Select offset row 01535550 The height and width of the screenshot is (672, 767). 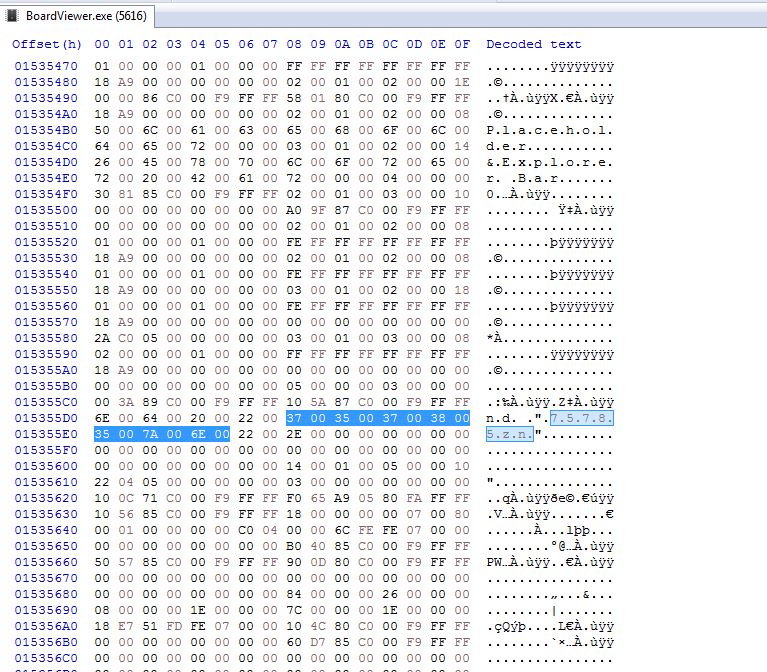46,291
